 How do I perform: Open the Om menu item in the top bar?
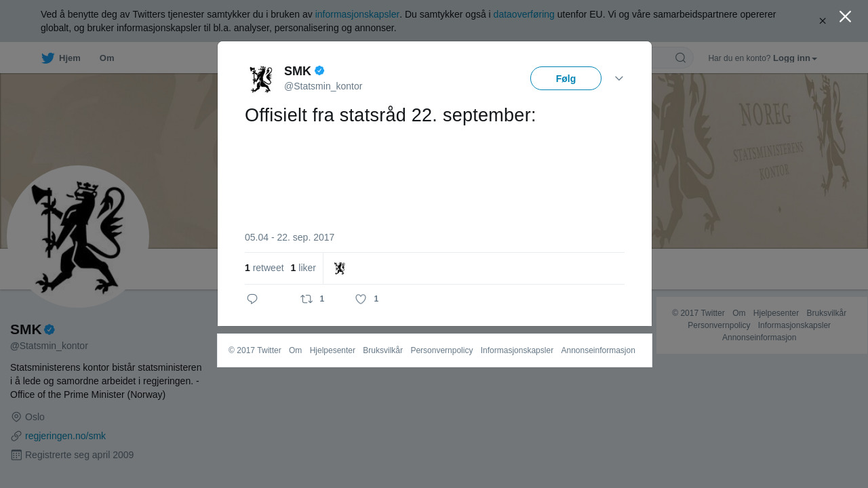tap(106, 58)
